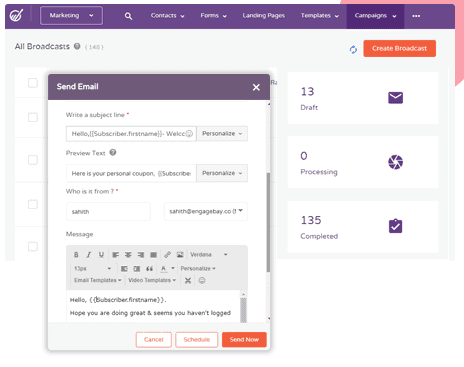Click the Draft envelope icon
This screenshot has height=367, width=464.
pos(395,98)
